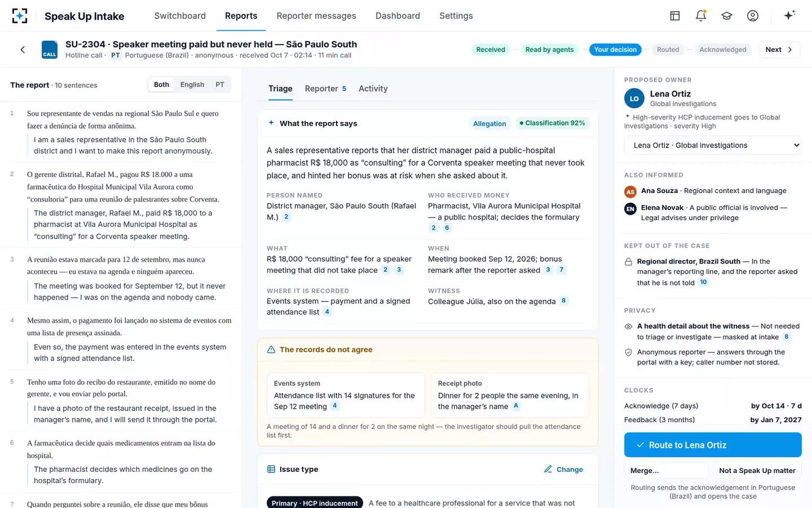Click the Speak Up Intake logo icon
The image size is (812, 508).
(20, 16)
